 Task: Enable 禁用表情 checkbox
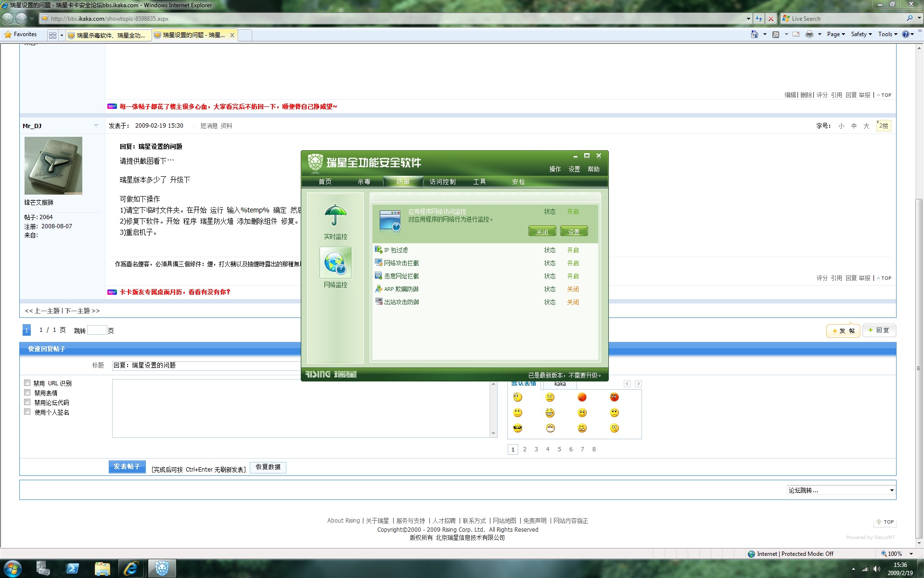(27, 393)
